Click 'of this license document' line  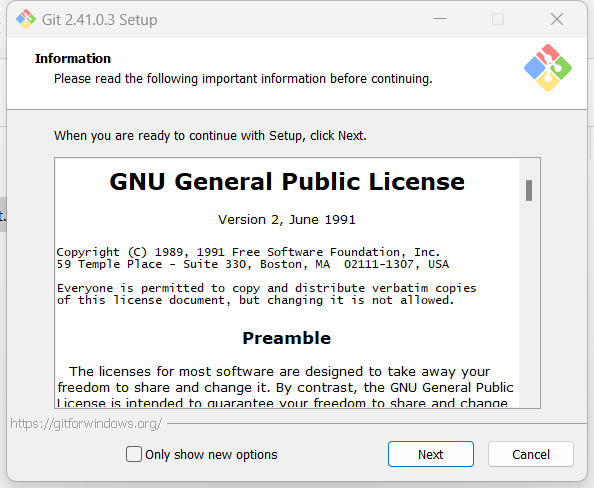tap(255, 300)
